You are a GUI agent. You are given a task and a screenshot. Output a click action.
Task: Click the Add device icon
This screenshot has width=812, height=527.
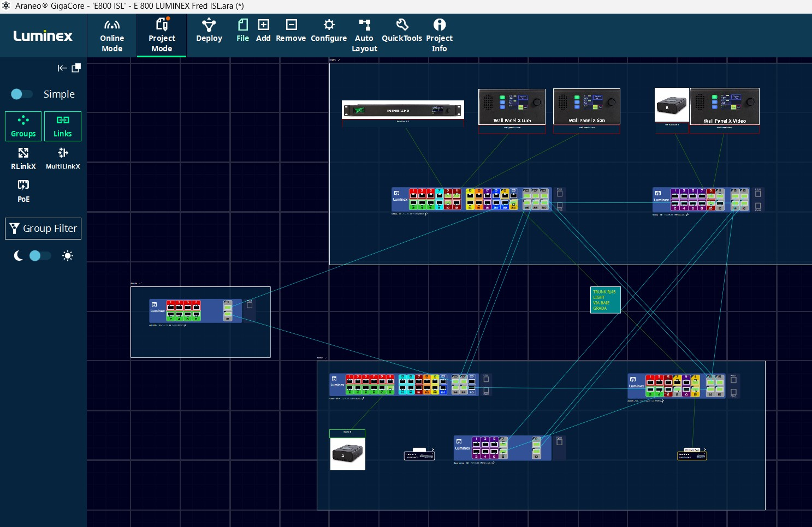click(263, 31)
